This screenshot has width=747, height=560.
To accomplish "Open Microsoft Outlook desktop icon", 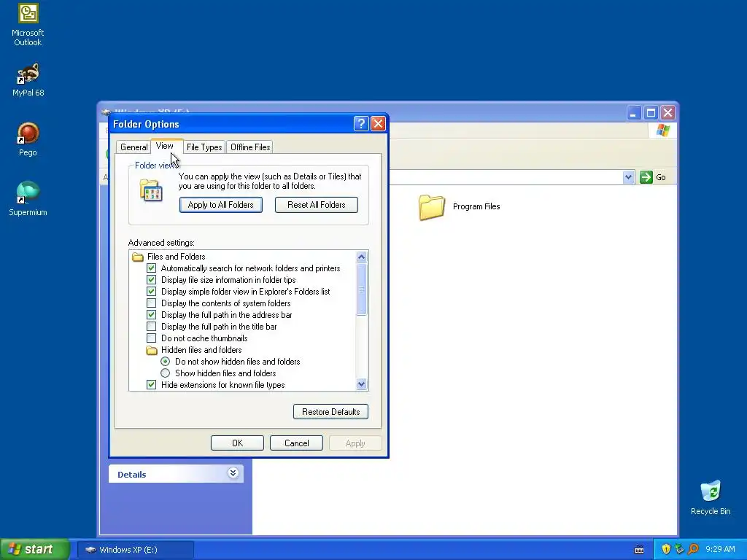I will point(28,25).
